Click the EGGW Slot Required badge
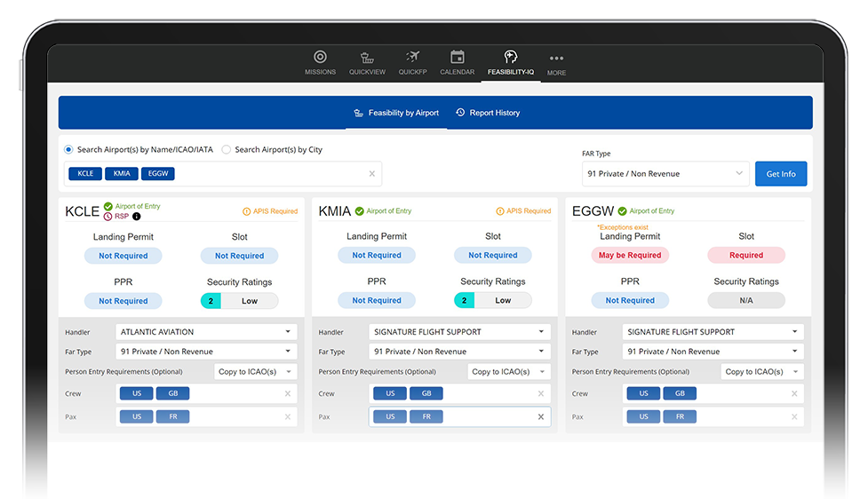 coord(745,256)
